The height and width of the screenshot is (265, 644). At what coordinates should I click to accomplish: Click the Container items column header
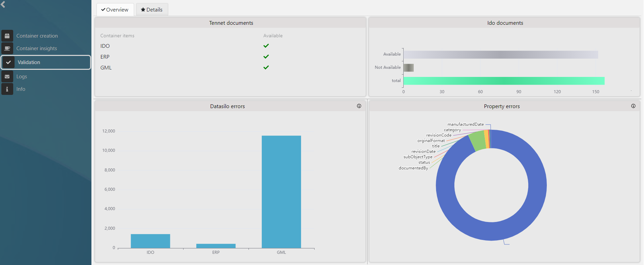pyautogui.click(x=117, y=36)
